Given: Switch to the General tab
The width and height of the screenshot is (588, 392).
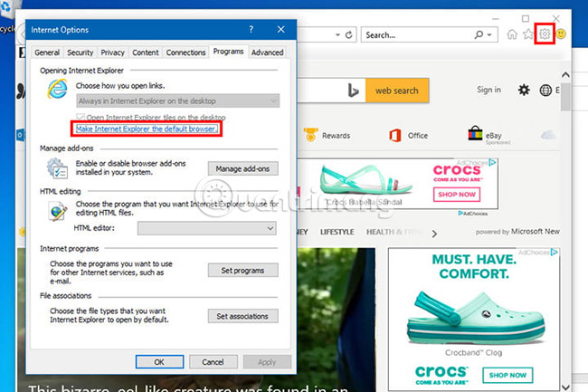Looking at the screenshot, I should 47,53.
